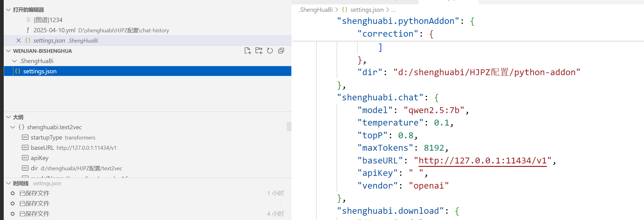Collapse shenghuabi.text2vec outline node

(x=13, y=127)
